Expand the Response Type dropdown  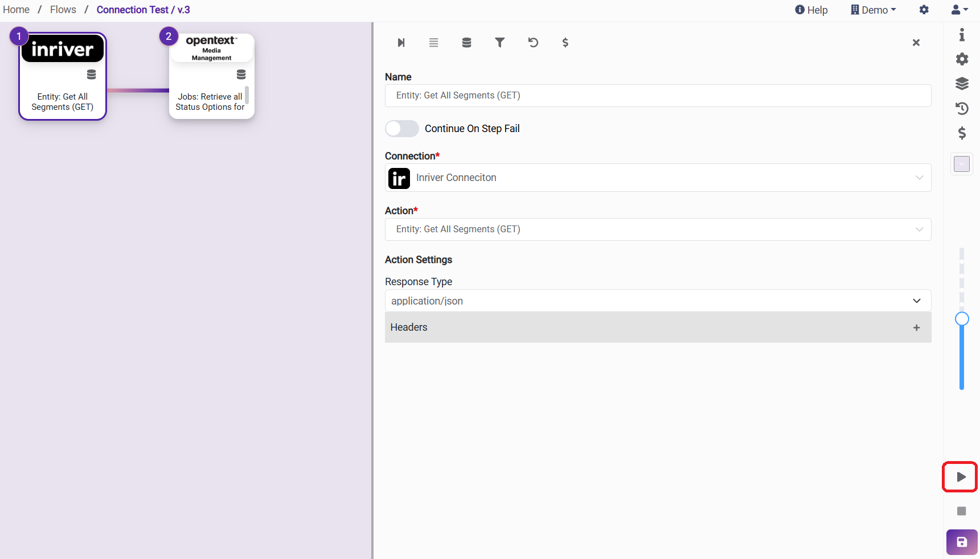click(x=658, y=301)
